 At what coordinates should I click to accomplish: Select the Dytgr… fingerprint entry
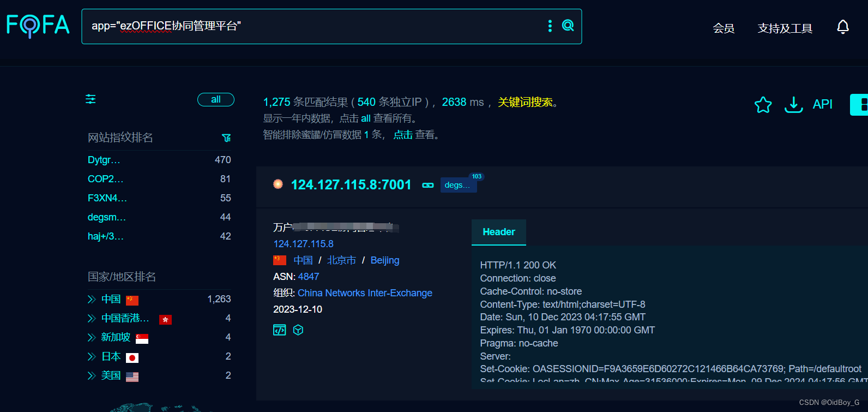point(104,160)
